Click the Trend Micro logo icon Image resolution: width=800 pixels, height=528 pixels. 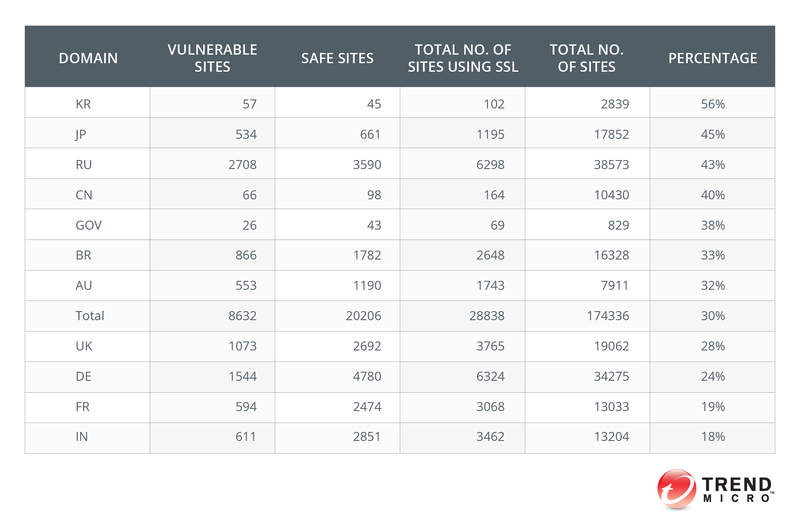676,489
